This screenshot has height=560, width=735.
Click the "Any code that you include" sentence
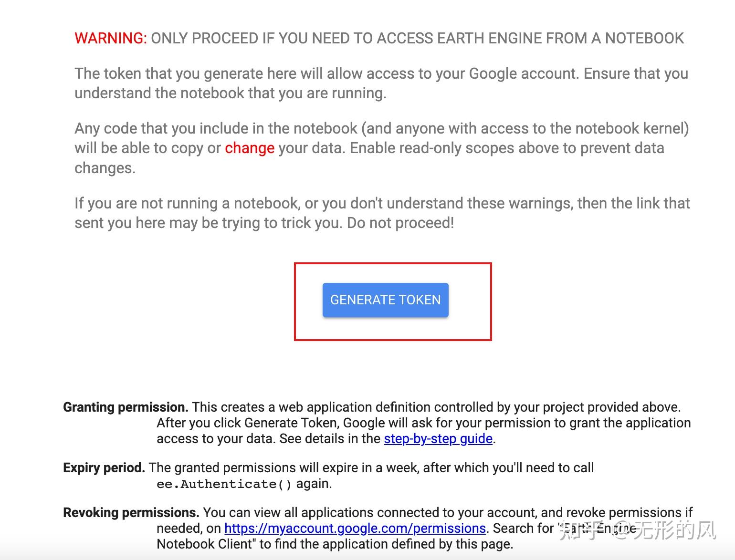coord(381,128)
